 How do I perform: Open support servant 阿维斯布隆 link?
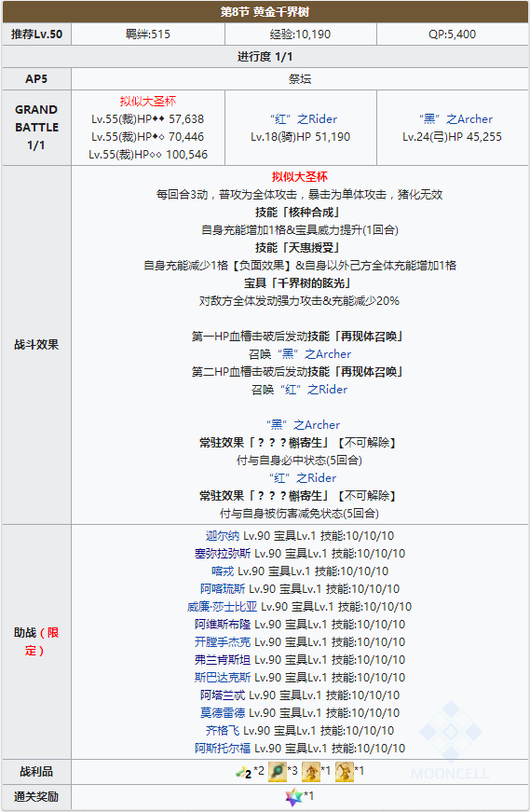[x=223, y=625]
